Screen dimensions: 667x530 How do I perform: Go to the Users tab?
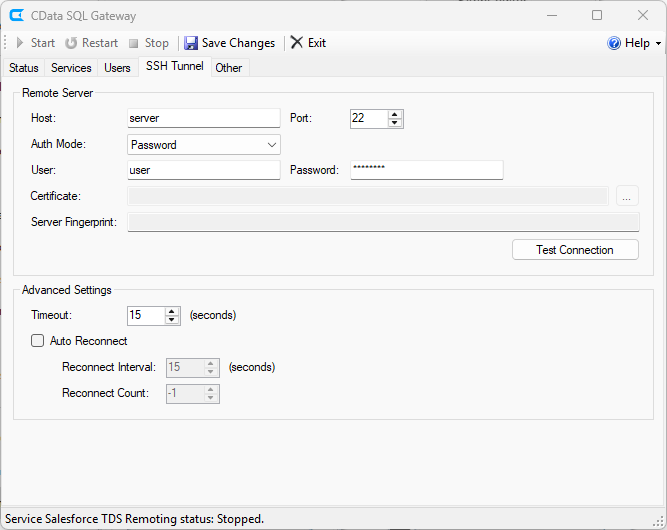pyautogui.click(x=117, y=68)
